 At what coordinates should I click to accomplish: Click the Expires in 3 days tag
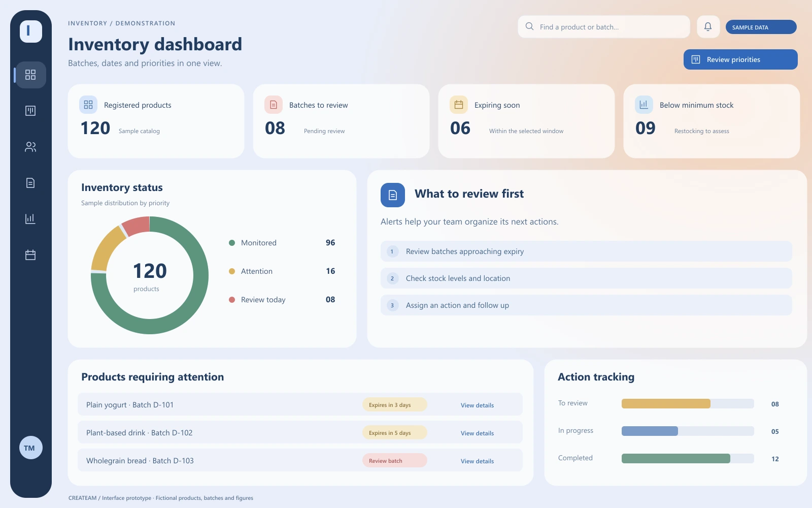click(x=394, y=405)
